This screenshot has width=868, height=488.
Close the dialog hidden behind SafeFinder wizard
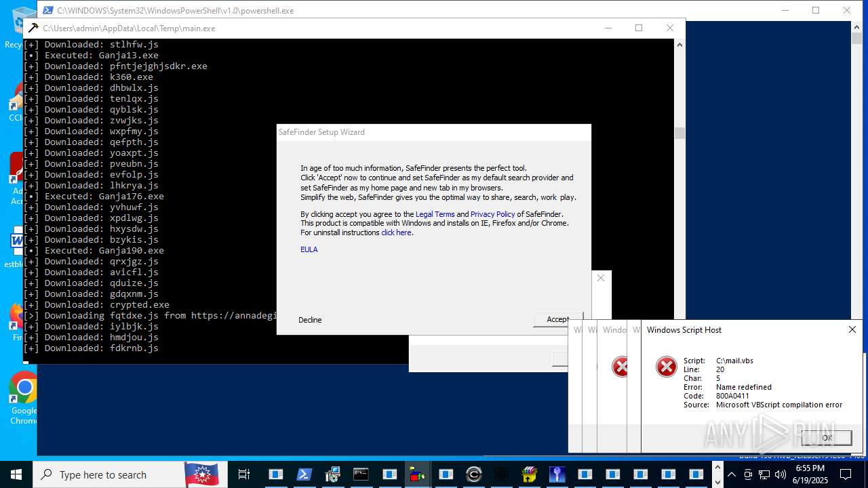tap(601, 278)
